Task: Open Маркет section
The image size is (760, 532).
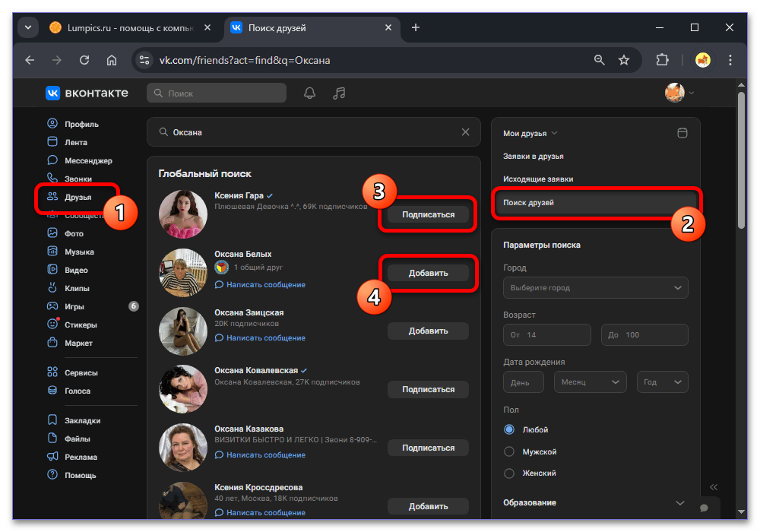Action: 70,343
